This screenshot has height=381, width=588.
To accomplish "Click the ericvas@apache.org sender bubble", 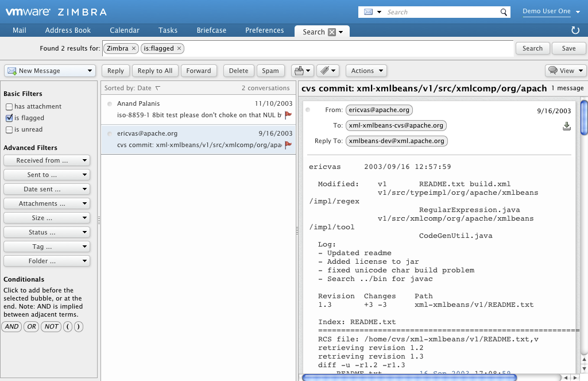I will click(x=379, y=110).
